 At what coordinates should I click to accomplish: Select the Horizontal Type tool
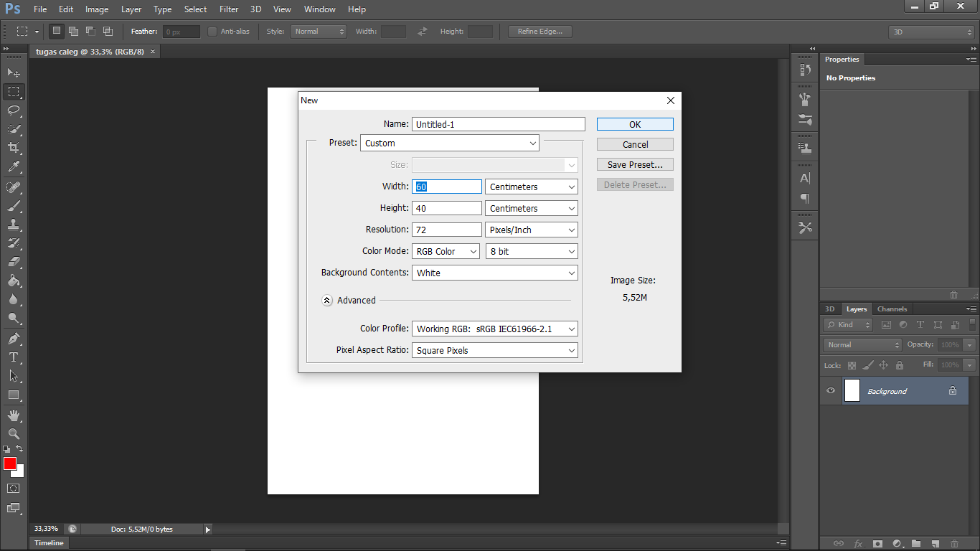click(14, 357)
